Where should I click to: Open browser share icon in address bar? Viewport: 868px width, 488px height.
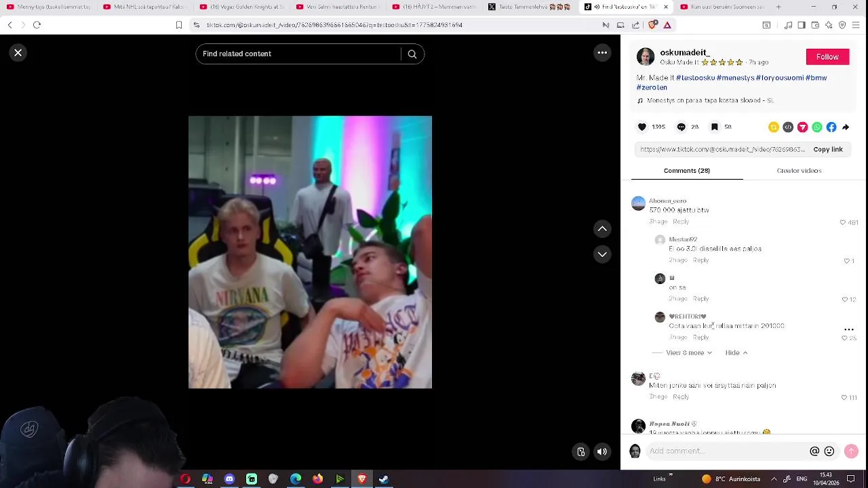pos(635,25)
